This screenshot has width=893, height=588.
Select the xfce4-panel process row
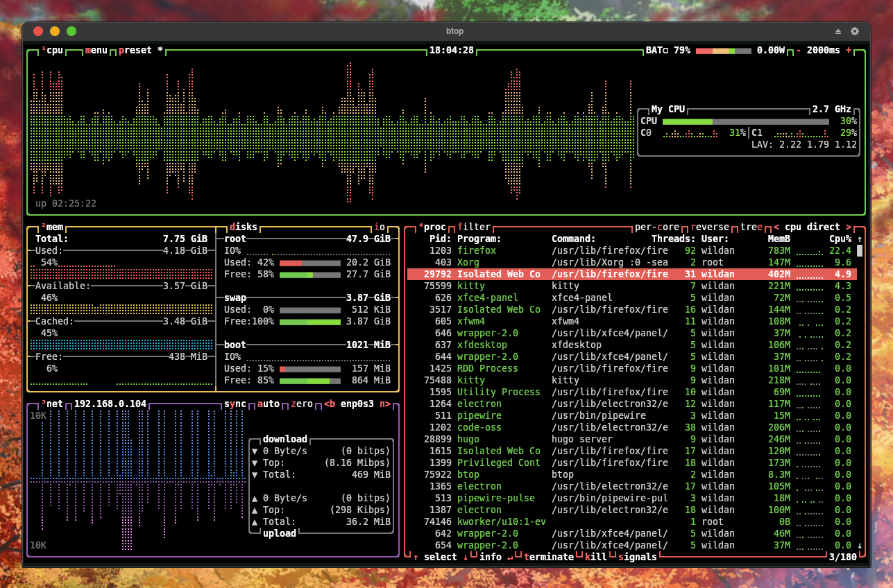tap(632, 297)
